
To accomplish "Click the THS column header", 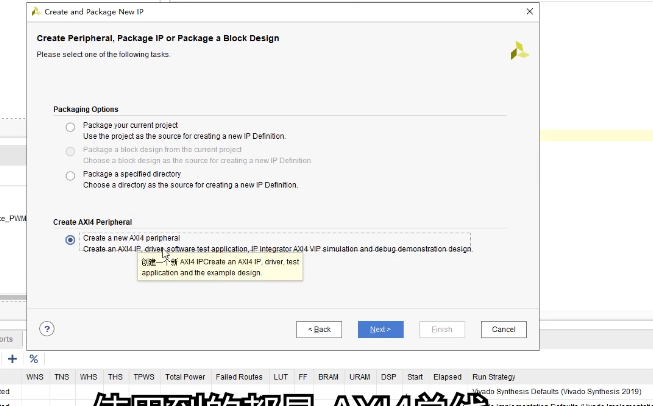I will click(115, 377).
